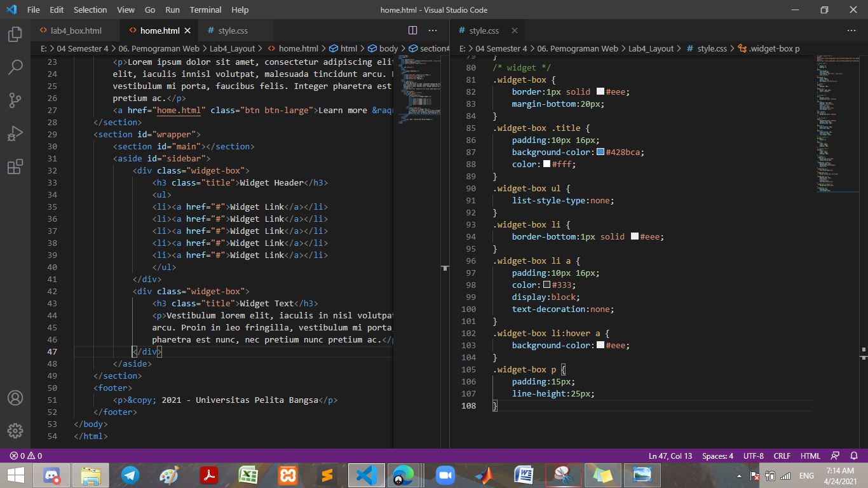Open the Run menu
The image size is (868, 488).
coord(172,10)
